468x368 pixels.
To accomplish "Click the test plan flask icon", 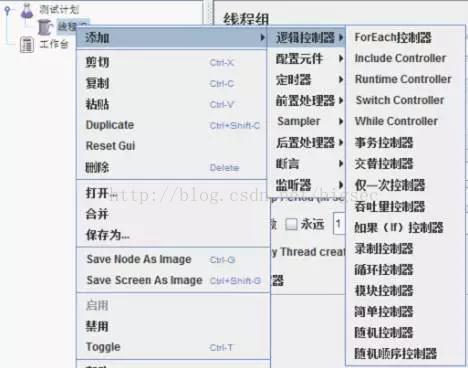I will tap(27, 10).
